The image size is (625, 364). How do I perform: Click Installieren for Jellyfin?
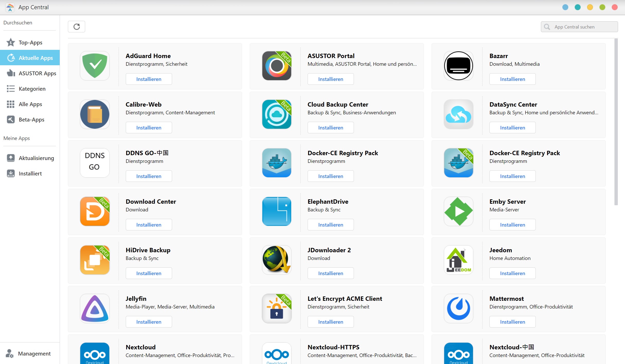point(149,322)
